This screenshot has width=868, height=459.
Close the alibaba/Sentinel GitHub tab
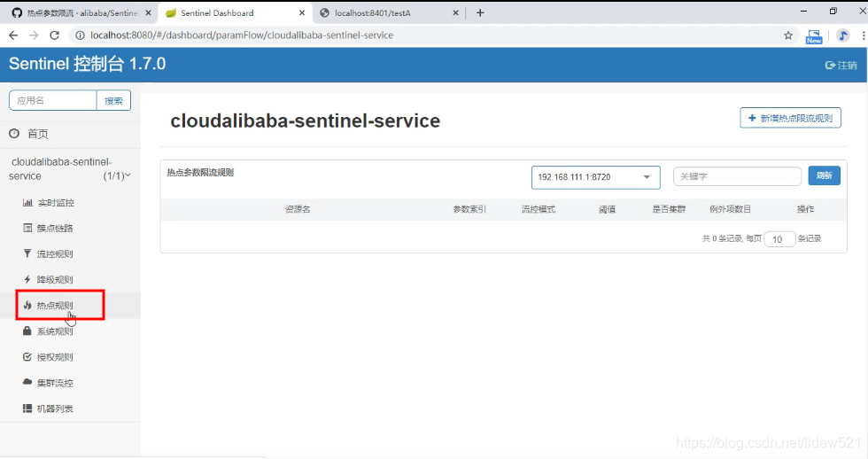point(148,12)
